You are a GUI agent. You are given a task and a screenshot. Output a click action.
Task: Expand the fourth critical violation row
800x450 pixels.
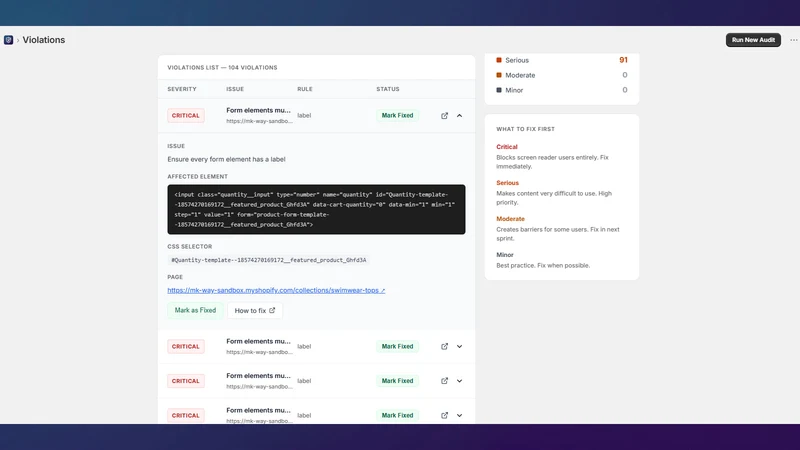coord(460,415)
